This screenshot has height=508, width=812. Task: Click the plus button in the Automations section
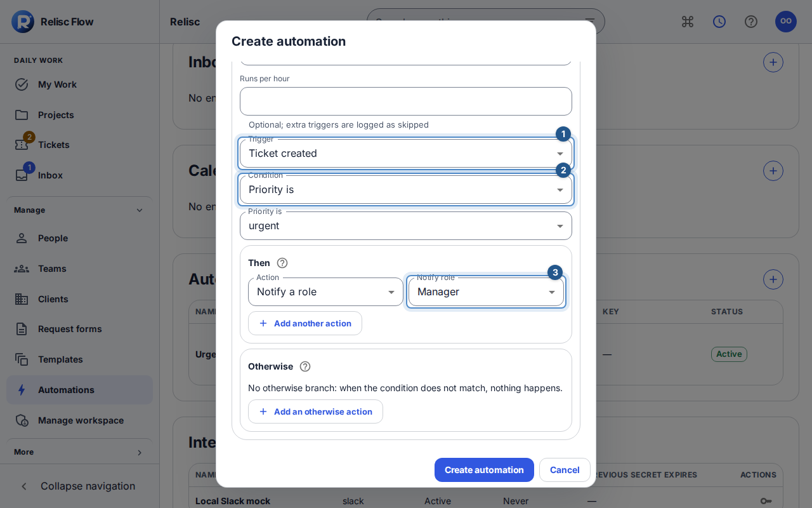point(773,279)
